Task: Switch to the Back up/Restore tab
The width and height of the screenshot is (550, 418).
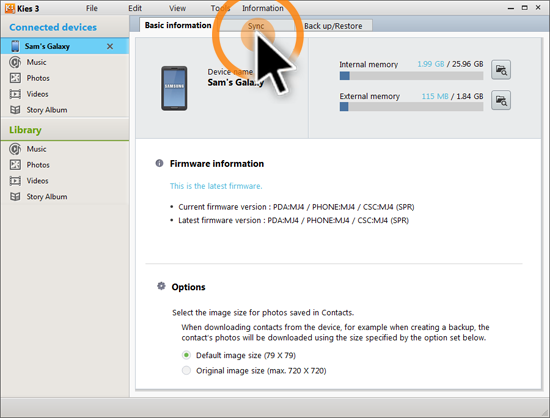Action: (x=333, y=26)
